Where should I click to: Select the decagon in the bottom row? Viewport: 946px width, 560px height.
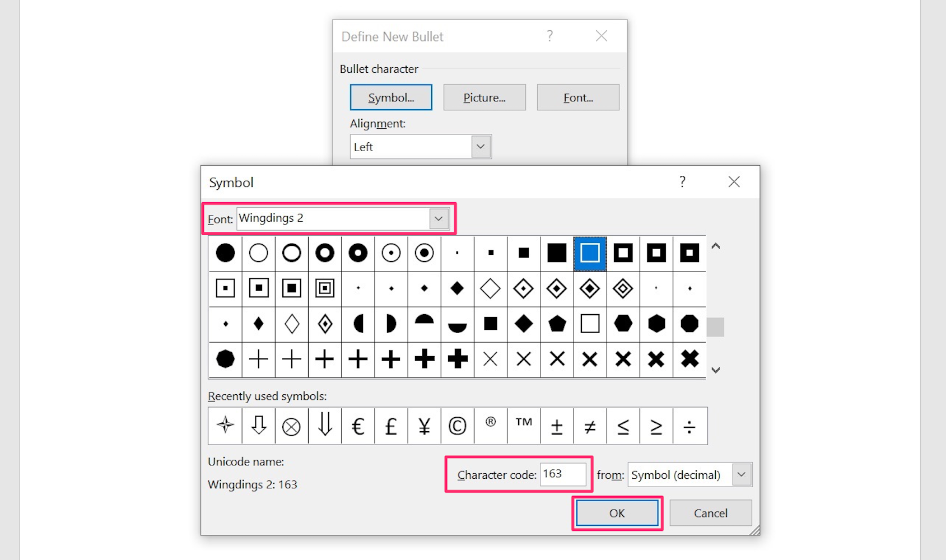point(225,359)
